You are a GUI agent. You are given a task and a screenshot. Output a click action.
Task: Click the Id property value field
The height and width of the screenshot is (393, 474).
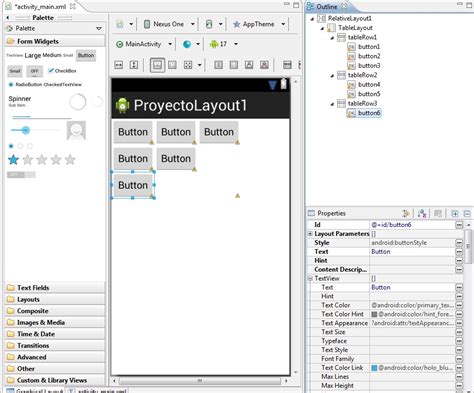412,225
